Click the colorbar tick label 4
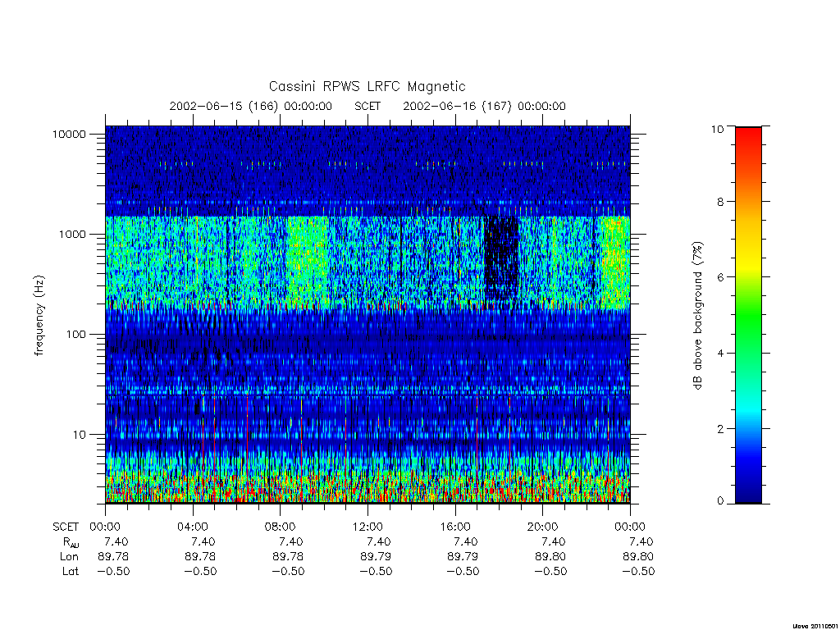The width and height of the screenshot is (840, 630). tap(720, 353)
